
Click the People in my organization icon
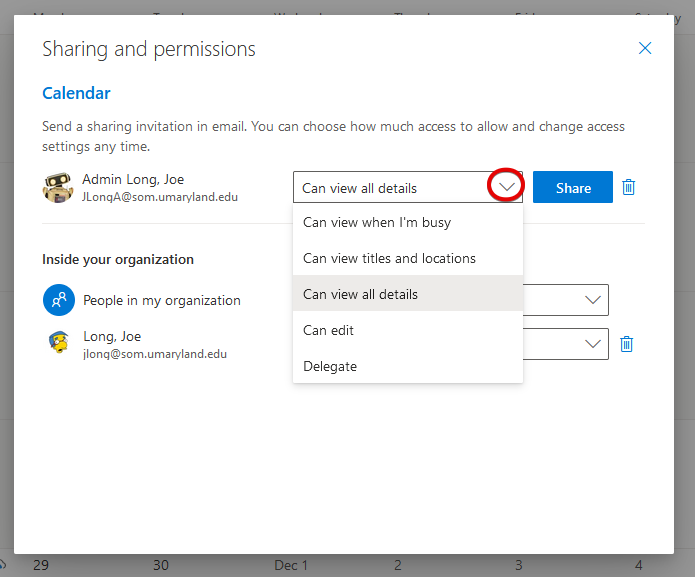[58, 300]
